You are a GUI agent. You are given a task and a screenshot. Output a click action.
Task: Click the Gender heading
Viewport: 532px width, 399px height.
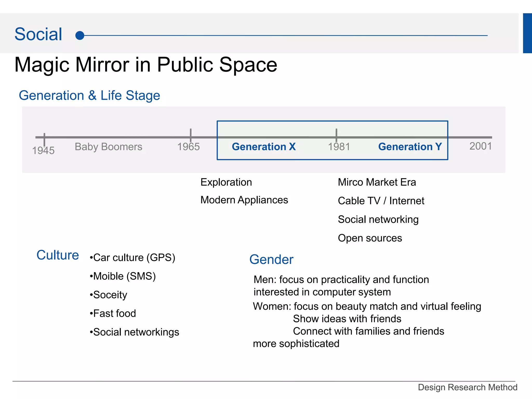(271, 260)
